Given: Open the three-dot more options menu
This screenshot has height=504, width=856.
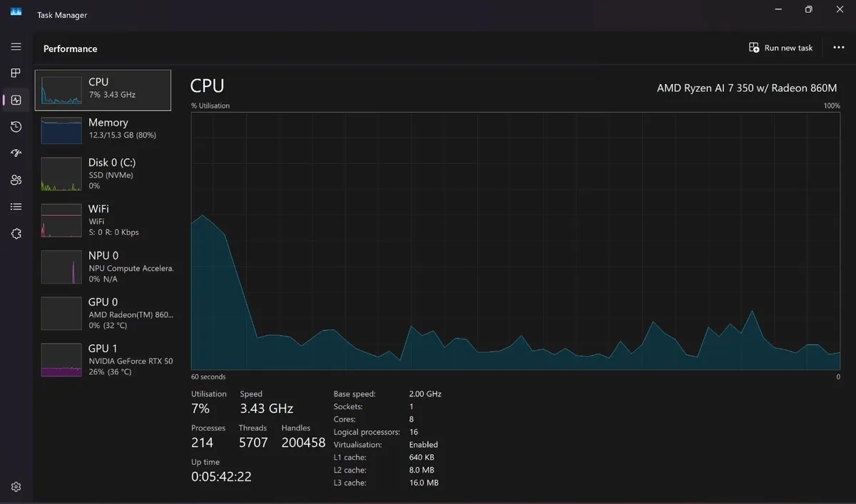Looking at the screenshot, I should click(839, 48).
